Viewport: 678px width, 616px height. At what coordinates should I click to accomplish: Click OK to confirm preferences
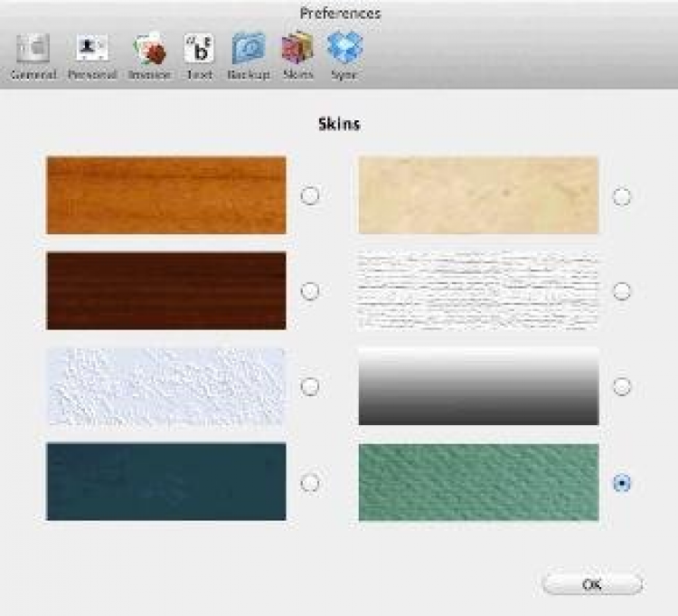[592, 584]
